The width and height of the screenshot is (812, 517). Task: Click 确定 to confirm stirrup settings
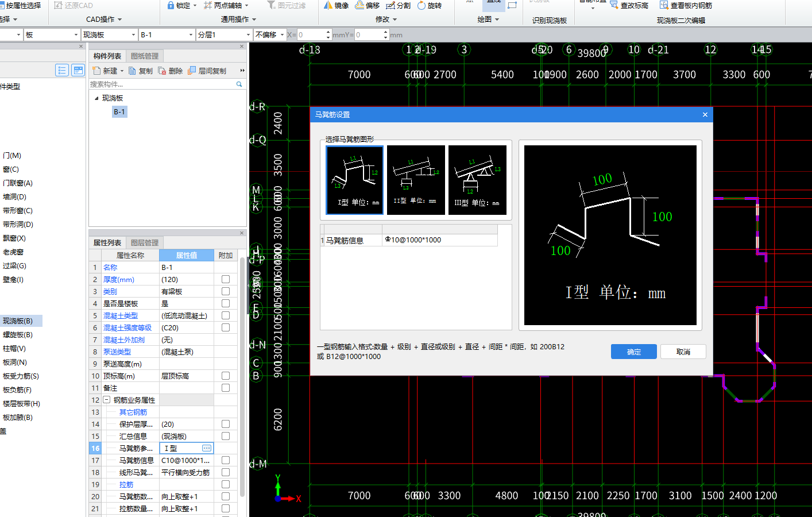[x=634, y=352]
